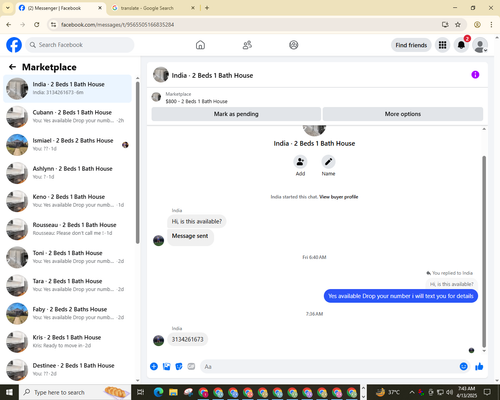Go back using the Marketplace back arrow
Viewport: 500px width, 400px height.
pyautogui.click(x=12, y=67)
